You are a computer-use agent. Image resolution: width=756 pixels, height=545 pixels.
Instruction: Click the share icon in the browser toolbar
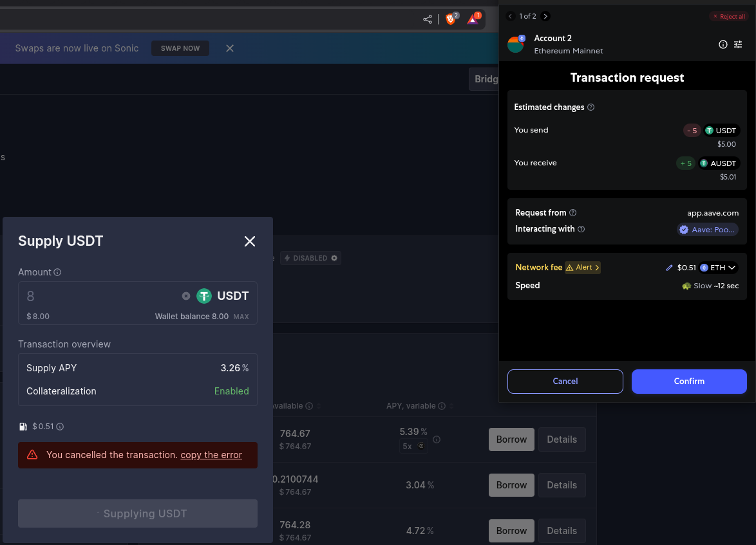[x=427, y=19]
